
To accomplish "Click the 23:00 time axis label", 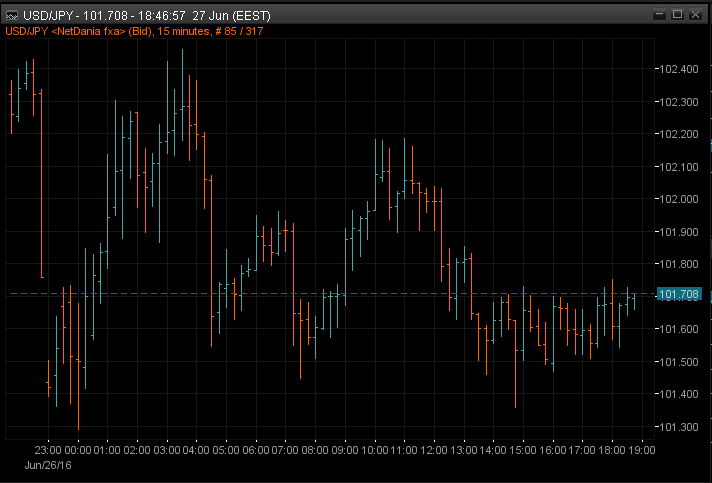I will point(48,450).
